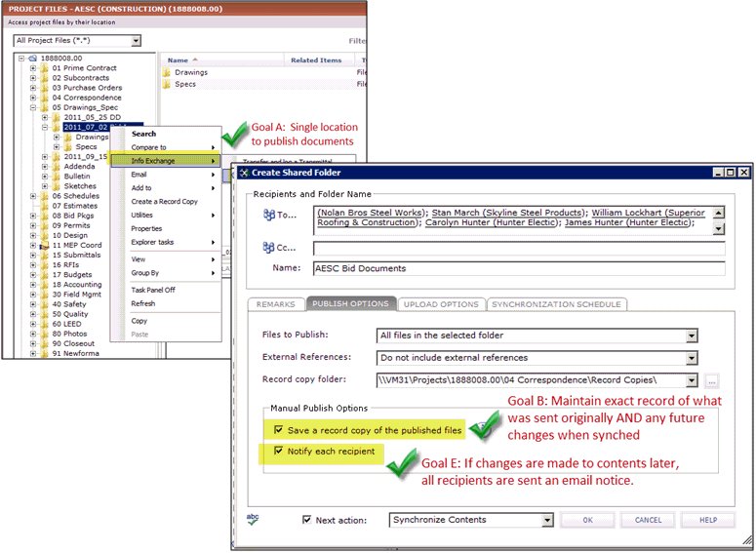
Task: Click the Specs folder icon in file list
Action: point(167,85)
